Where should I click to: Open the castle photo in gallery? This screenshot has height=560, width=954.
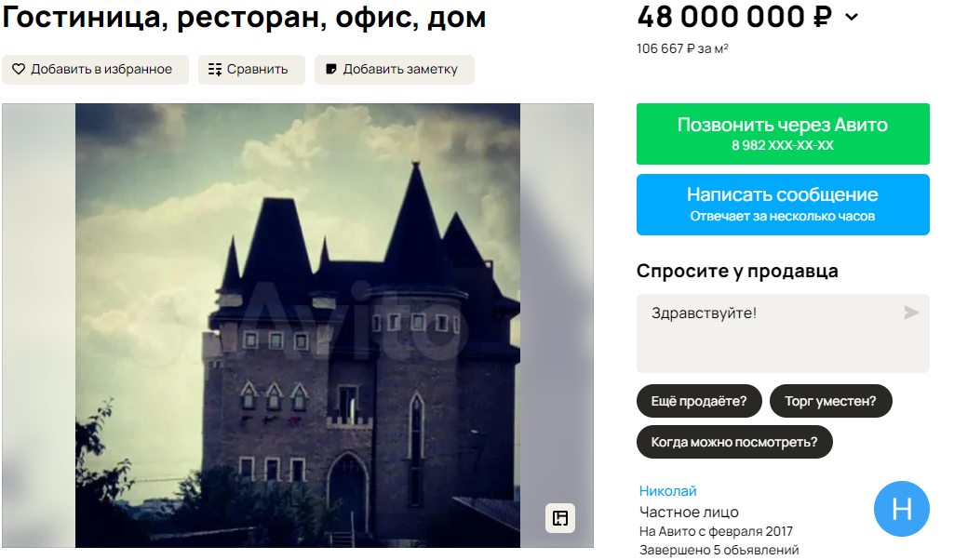pos(298,326)
